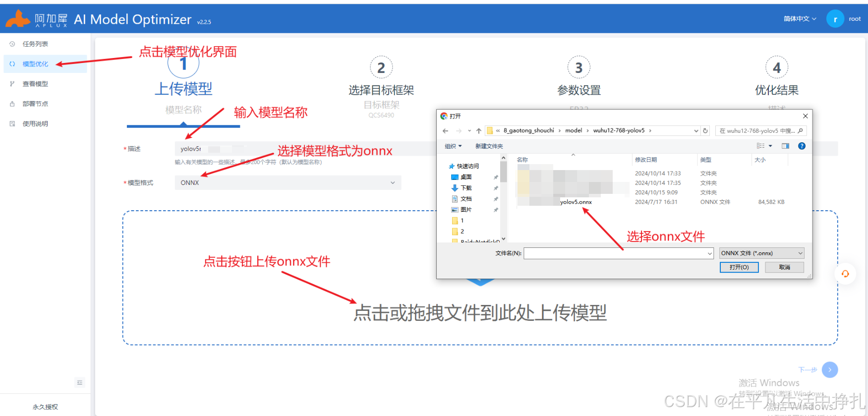
Task: Click the clock icon beside 任务列表
Action: pos(12,44)
